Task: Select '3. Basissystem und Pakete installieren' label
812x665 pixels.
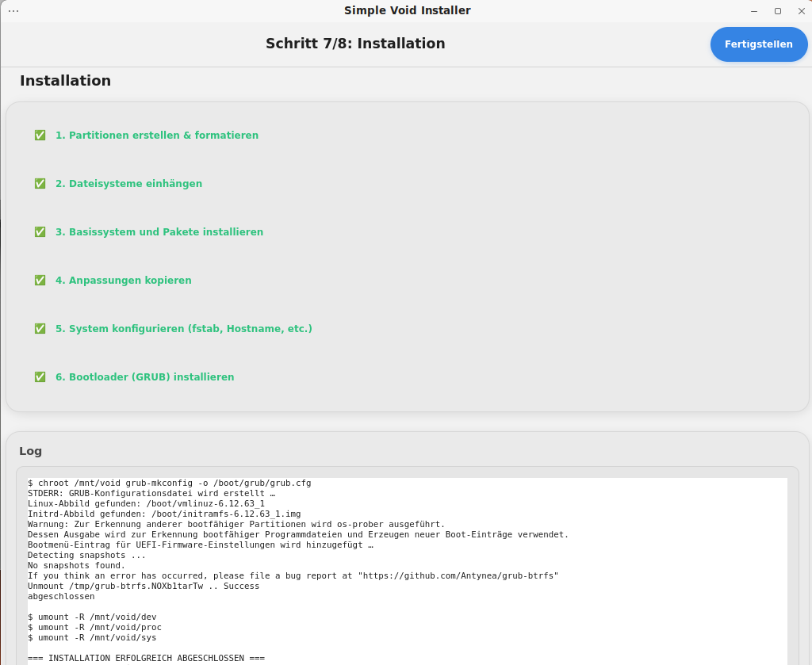Action: pyautogui.click(x=159, y=232)
